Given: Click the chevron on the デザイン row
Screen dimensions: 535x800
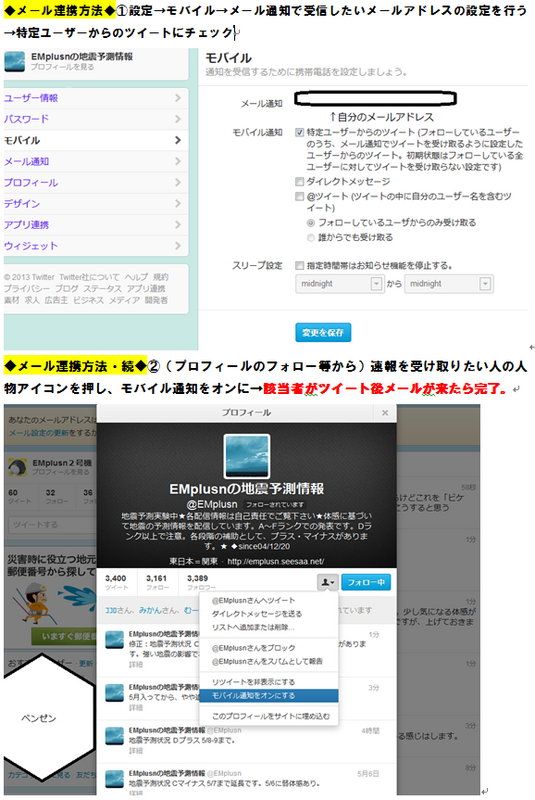Looking at the screenshot, I should pyautogui.click(x=177, y=204).
